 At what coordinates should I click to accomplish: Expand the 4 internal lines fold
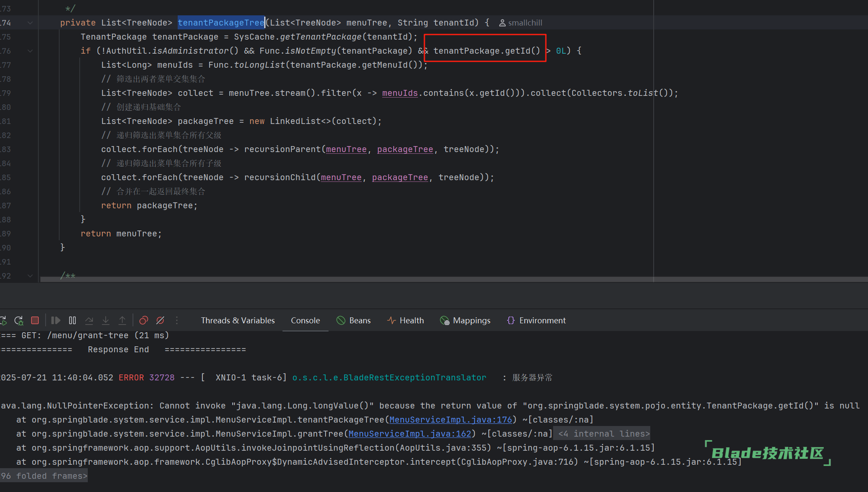coord(603,434)
